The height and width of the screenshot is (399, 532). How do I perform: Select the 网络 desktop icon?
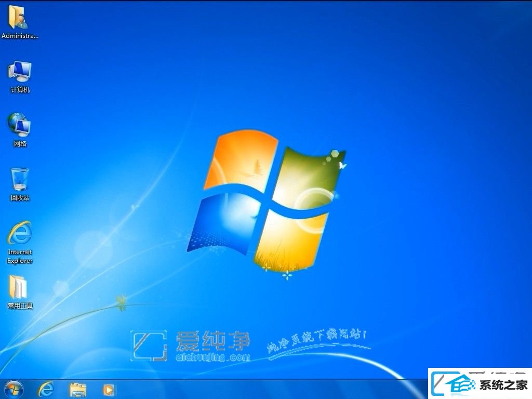(19, 125)
